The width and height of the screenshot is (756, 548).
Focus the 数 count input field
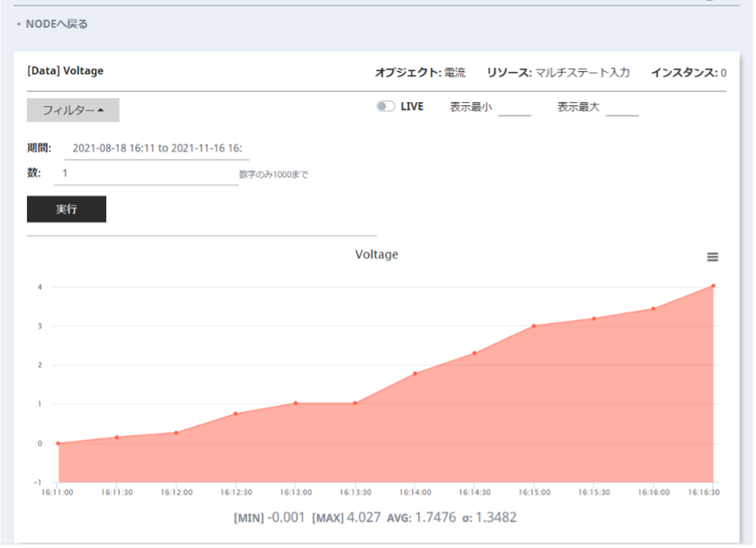click(x=146, y=173)
